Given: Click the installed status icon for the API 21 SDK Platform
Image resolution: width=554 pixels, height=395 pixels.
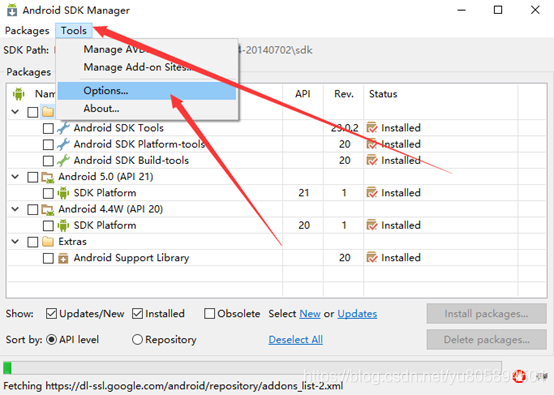Looking at the screenshot, I should [x=372, y=193].
